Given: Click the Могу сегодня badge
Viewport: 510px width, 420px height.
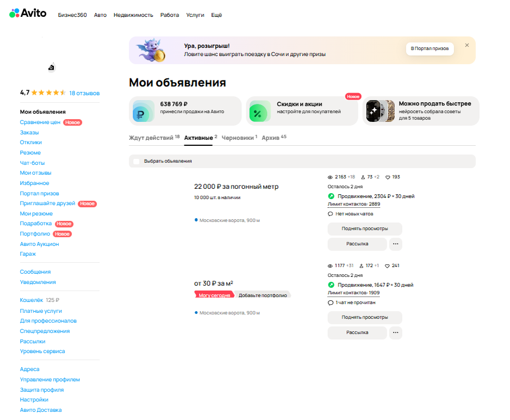Looking at the screenshot, I should 214,295.
